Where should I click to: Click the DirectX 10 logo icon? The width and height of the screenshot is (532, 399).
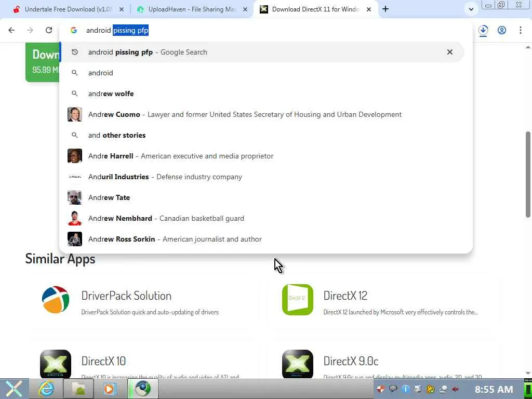point(55,364)
